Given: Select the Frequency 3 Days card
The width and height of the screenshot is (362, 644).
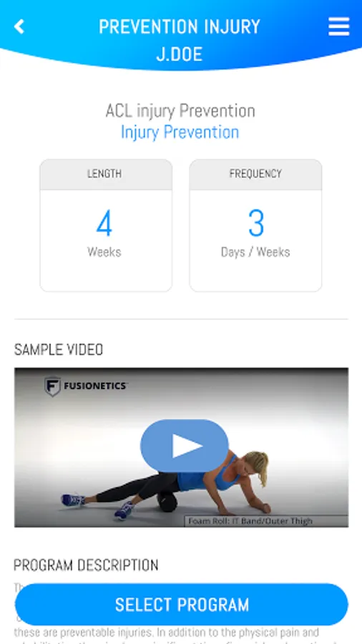Looking at the screenshot, I should coord(255,225).
